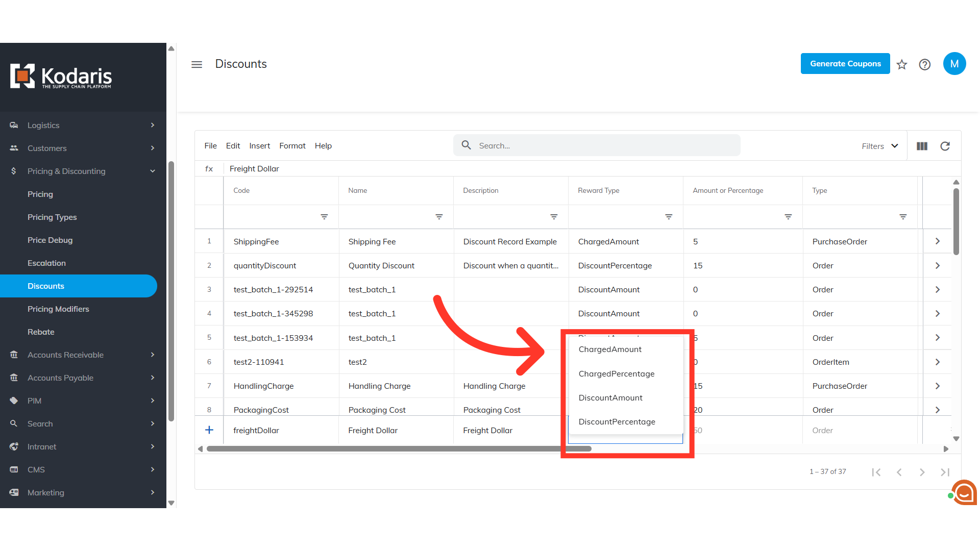Open the Code column filter icon

click(x=324, y=217)
